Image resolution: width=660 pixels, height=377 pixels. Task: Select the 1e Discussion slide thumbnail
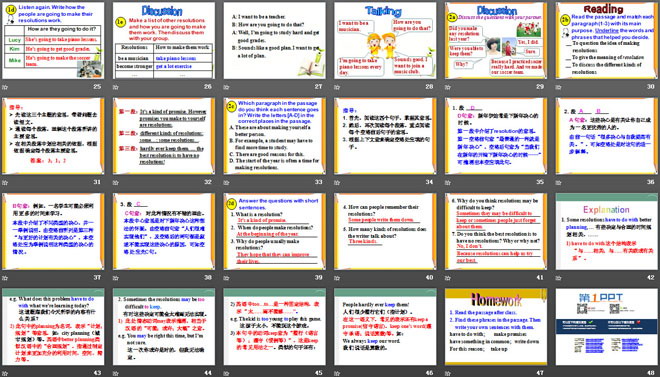(164, 41)
